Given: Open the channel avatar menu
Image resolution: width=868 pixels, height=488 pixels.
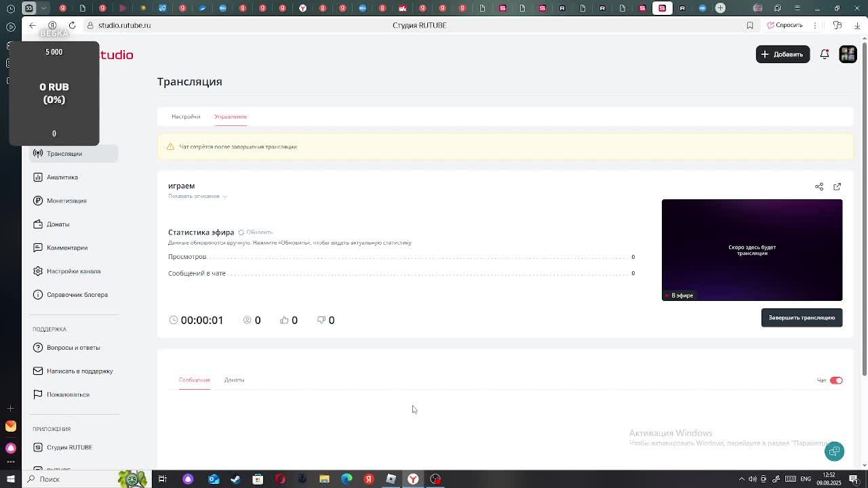Looking at the screenshot, I should (848, 54).
